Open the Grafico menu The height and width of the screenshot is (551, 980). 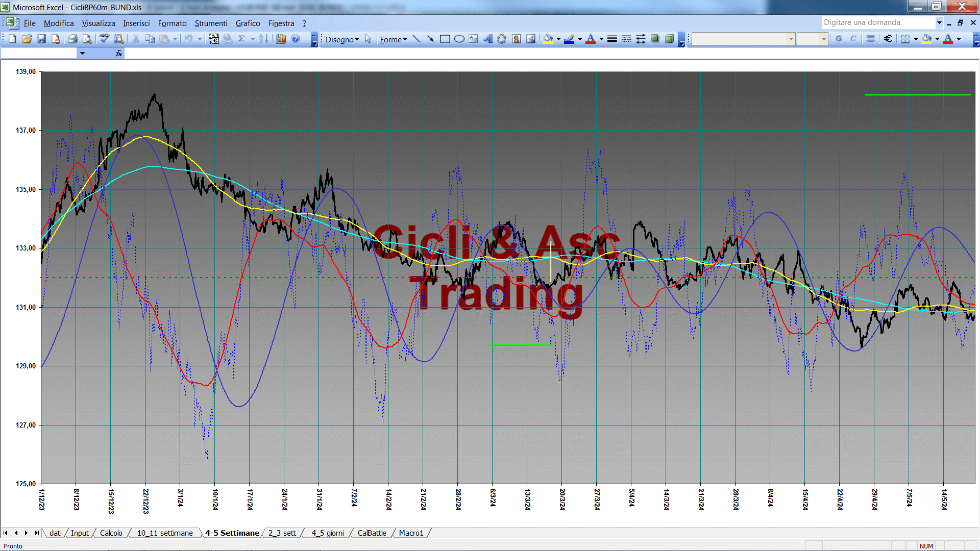click(248, 23)
